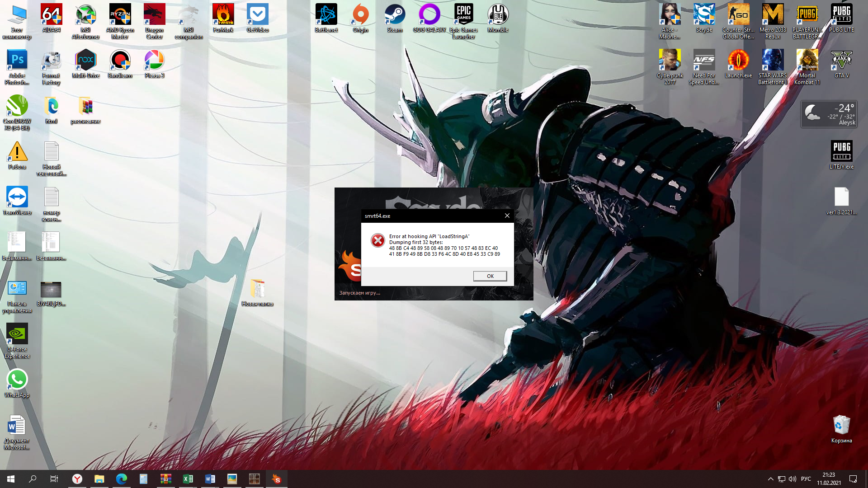The image size is (868, 488).
Task: Select the AIDA64 desktop shortcut
Action: pos(51,15)
